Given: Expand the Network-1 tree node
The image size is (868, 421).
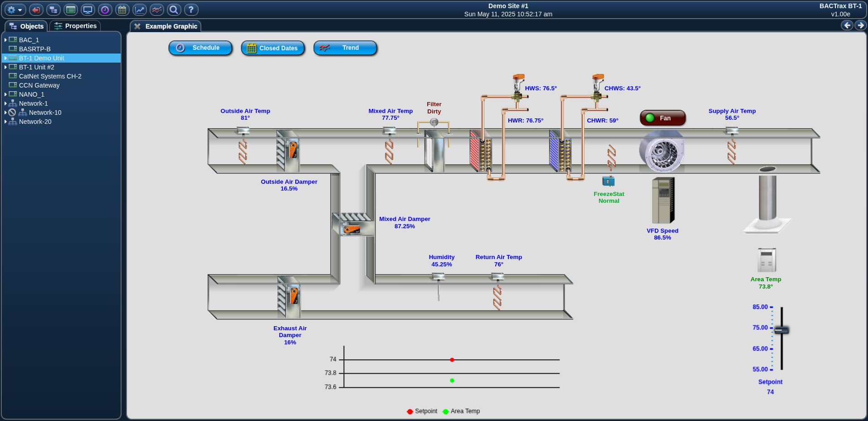Looking at the screenshot, I should pyautogui.click(x=5, y=103).
